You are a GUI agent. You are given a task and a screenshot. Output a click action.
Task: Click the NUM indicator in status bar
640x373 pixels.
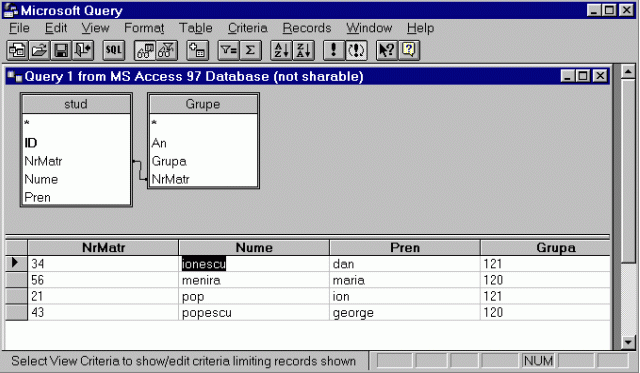pyautogui.click(x=538, y=361)
